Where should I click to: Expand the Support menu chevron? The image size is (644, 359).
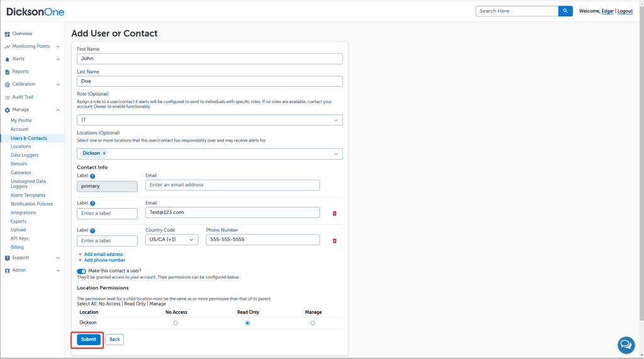pos(58,258)
